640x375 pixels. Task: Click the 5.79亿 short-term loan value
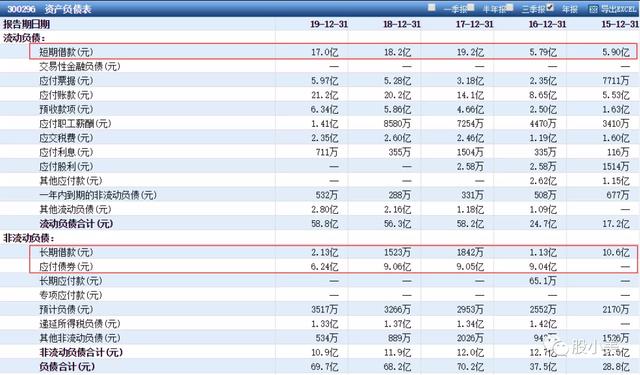click(x=543, y=52)
